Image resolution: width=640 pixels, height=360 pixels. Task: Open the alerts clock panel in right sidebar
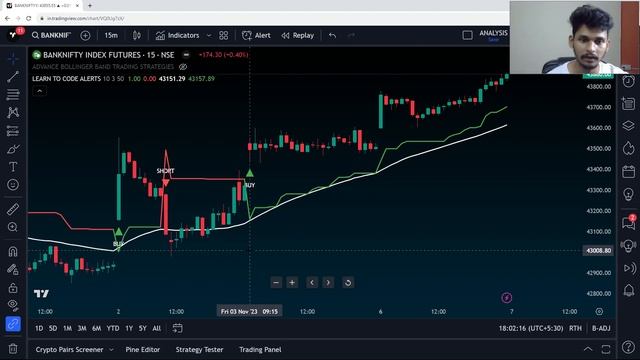coord(629,81)
